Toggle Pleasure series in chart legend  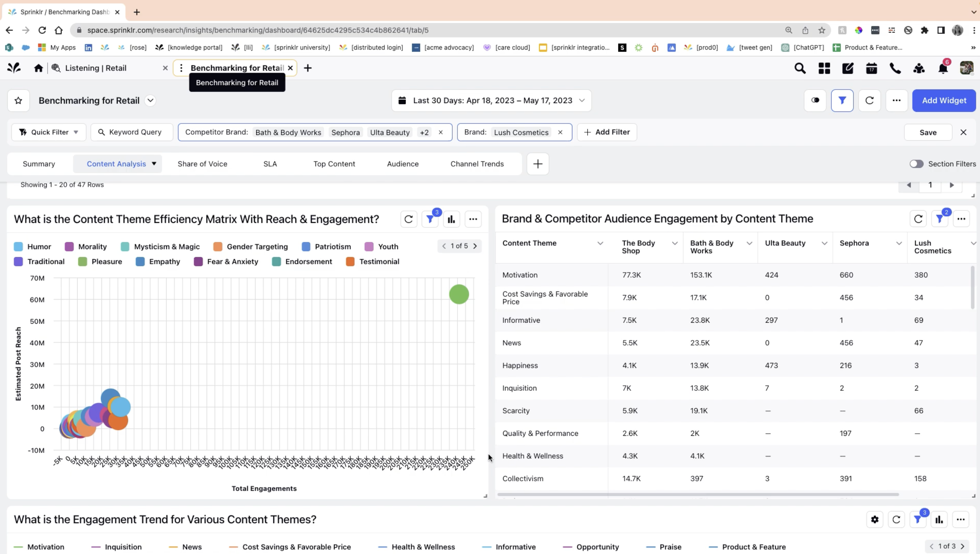[106, 262]
